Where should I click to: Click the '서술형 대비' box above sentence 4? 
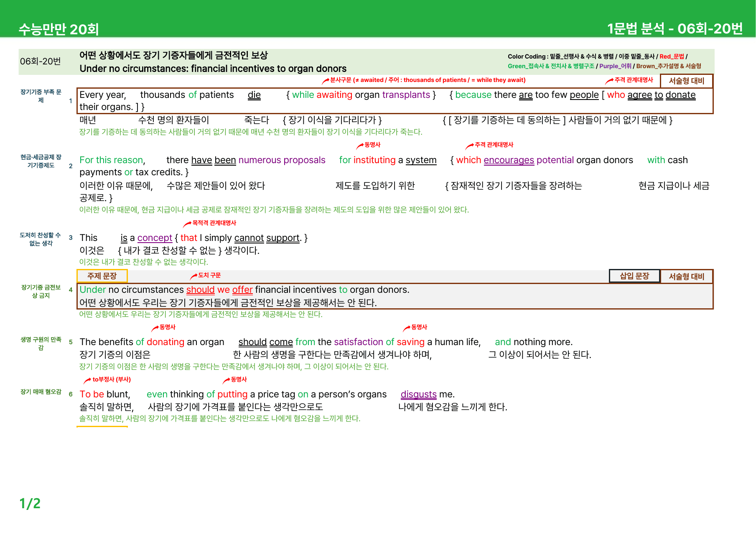point(686,276)
